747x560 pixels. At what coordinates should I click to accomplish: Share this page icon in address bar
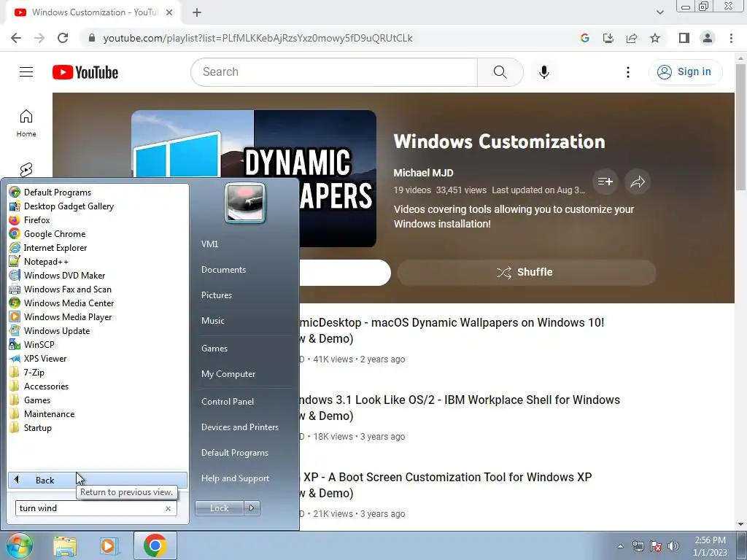point(632,38)
